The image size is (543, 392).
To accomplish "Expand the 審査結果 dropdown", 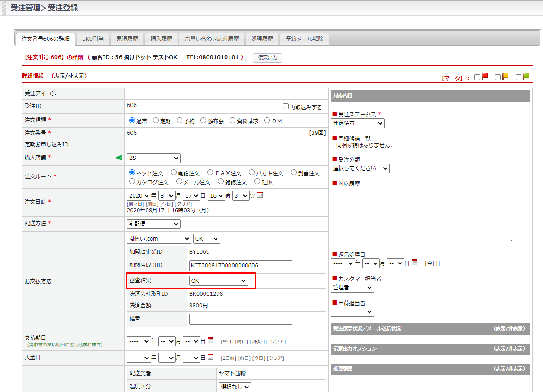I will [x=218, y=281].
